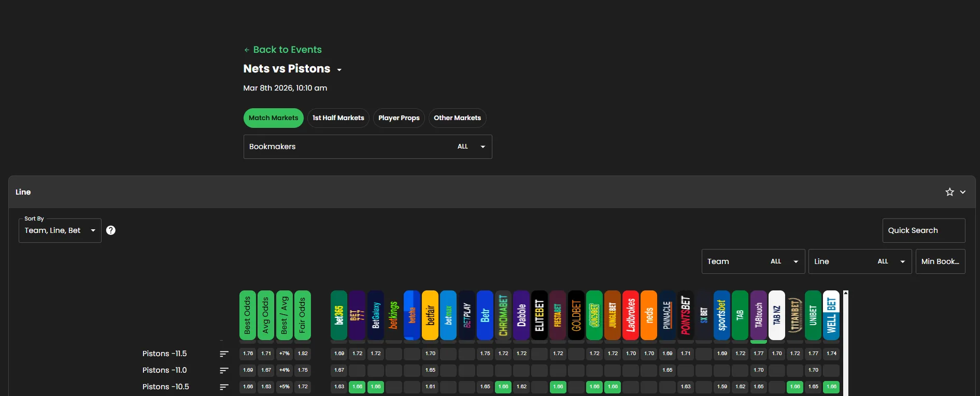
Task: Select WELL BET 1.74 odds for Pistons -11.5
Action: [831, 354]
